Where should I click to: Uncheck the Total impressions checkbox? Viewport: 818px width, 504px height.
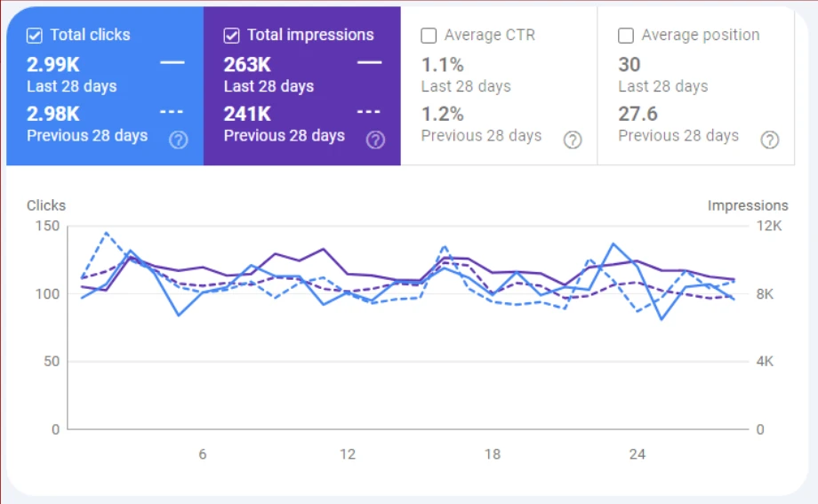coord(232,36)
